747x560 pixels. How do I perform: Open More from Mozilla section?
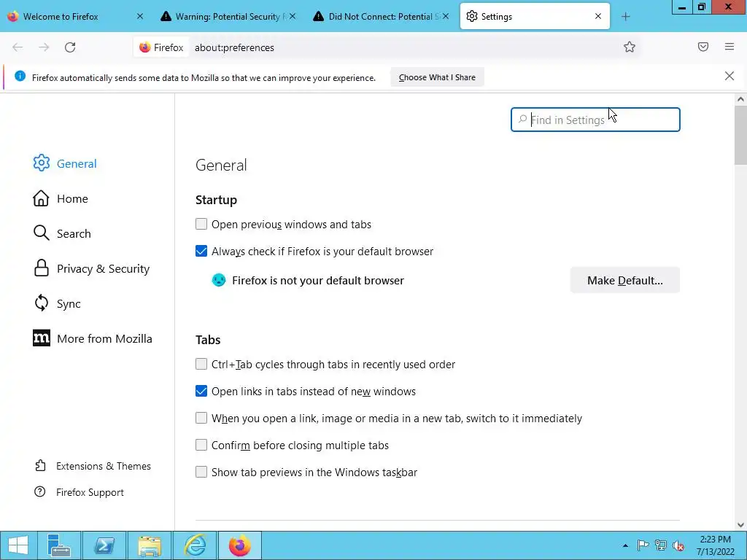pyautogui.click(x=93, y=338)
